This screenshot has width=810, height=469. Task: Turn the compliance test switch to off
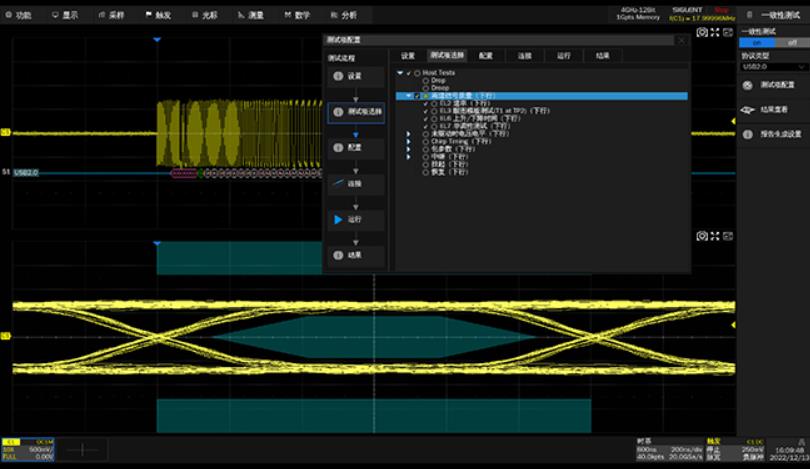(x=791, y=43)
